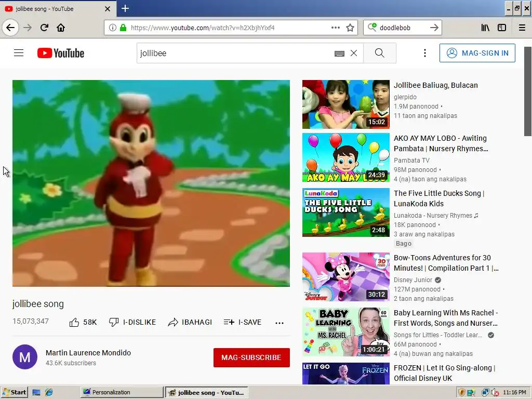This screenshot has height=399, width=532.
Task: Click the network tray icon
Action: pos(485,393)
